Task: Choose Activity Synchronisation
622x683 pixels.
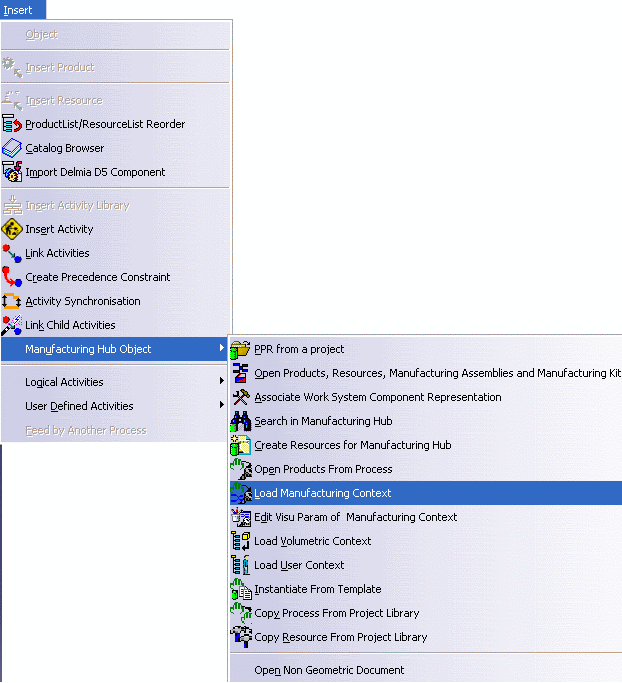Action: (115, 301)
